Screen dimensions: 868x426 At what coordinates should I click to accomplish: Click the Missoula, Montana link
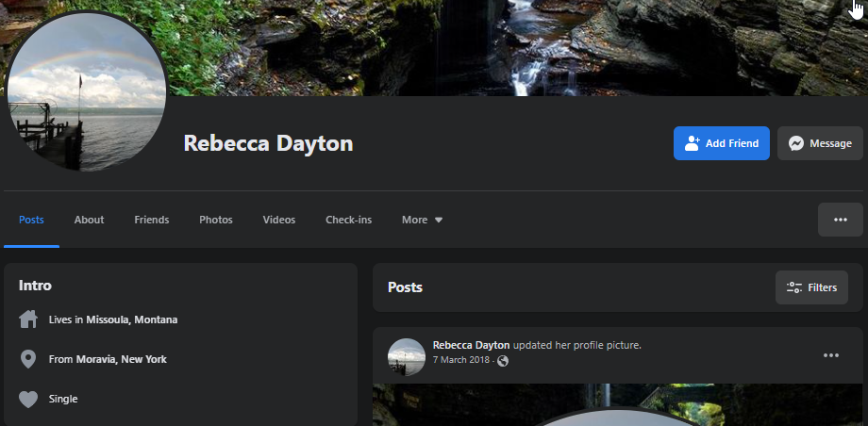pos(132,319)
